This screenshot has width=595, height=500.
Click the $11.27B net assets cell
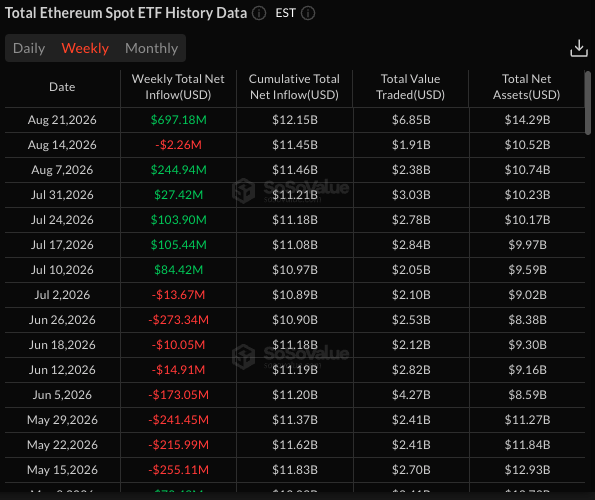527,420
